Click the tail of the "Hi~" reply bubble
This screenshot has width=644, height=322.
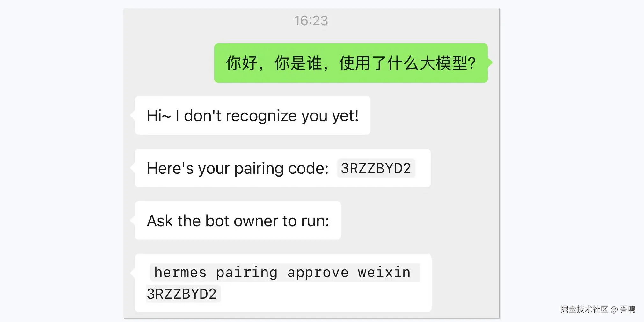click(133, 115)
